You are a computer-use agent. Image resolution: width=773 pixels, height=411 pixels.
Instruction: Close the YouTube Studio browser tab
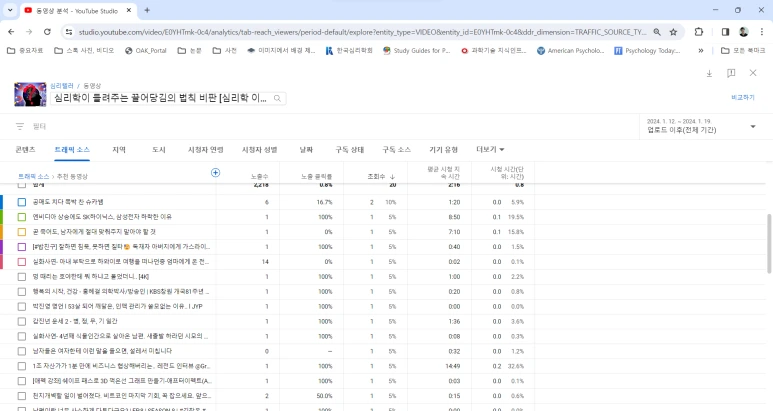tap(129, 10)
